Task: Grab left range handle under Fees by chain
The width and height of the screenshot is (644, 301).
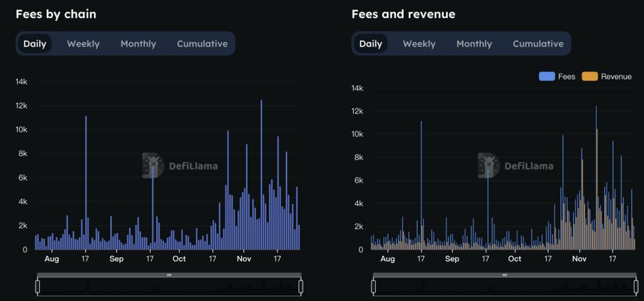Action: pos(38,287)
